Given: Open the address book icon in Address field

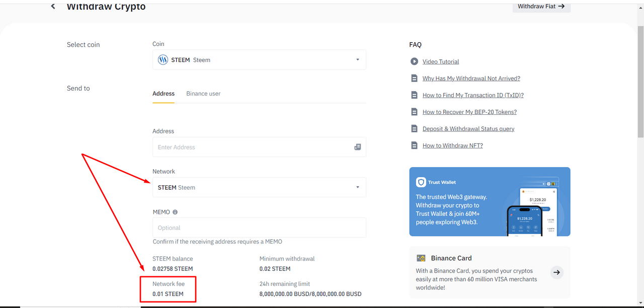Looking at the screenshot, I should (x=358, y=147).
